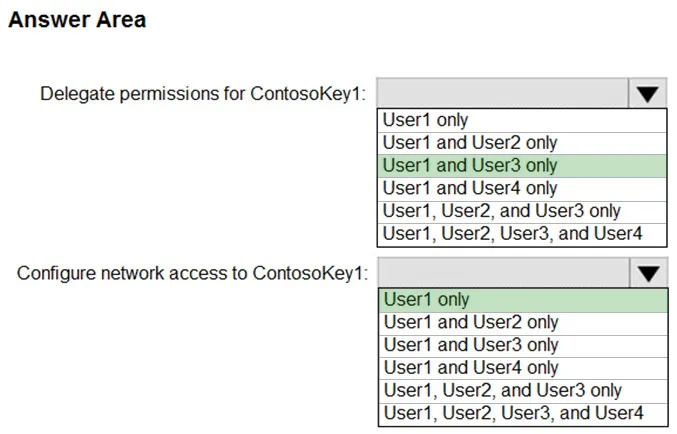The width and height of the screenshot is (677, 434).
Task: Click the 'Delegate permissions for ContosoKey1' label
Action: (x=203, y=94)
